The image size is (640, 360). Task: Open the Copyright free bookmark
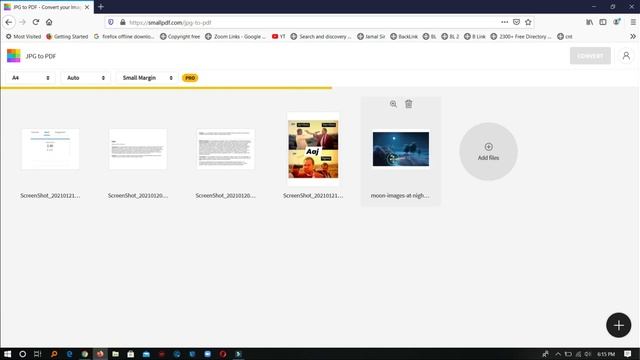[180, 36]
